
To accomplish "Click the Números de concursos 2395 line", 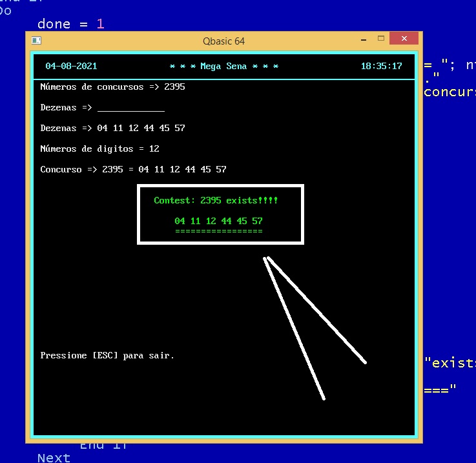I will (112, 87).
